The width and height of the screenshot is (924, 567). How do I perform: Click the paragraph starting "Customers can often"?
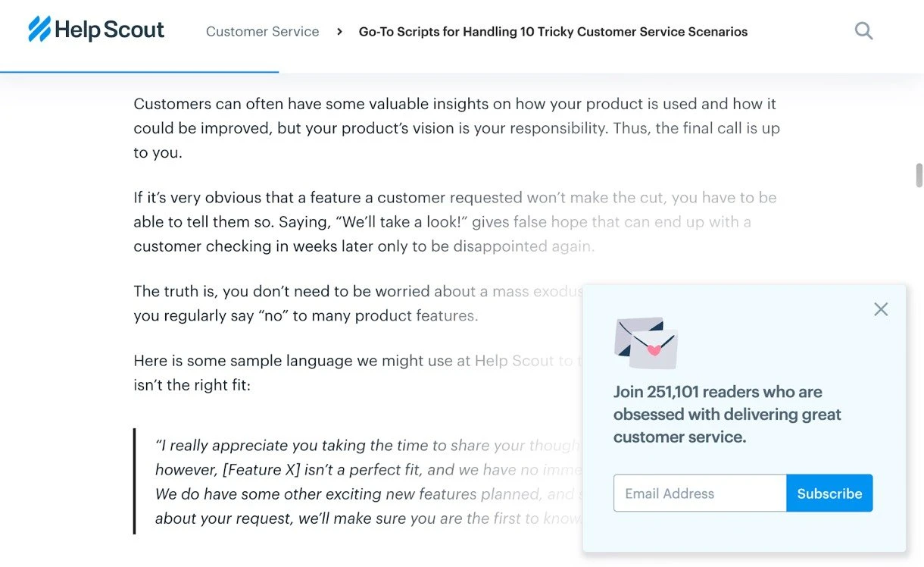(x=454, y=128)
